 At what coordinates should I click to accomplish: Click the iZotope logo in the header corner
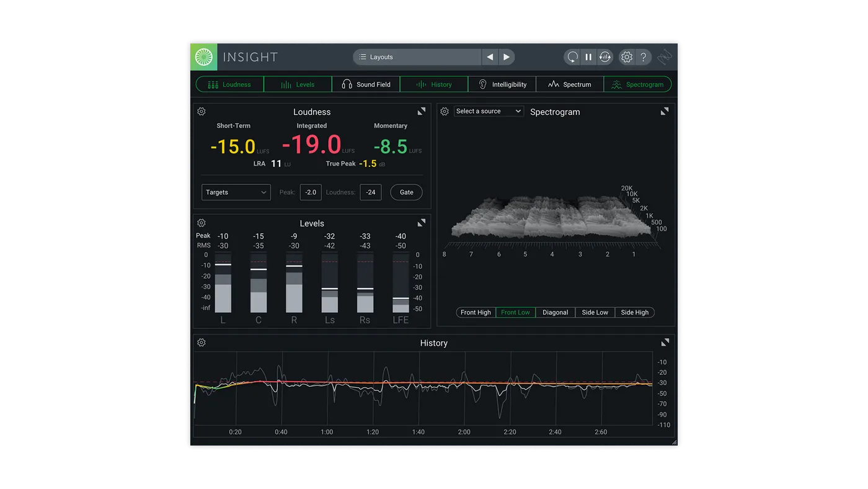click(x=665, y=57)
